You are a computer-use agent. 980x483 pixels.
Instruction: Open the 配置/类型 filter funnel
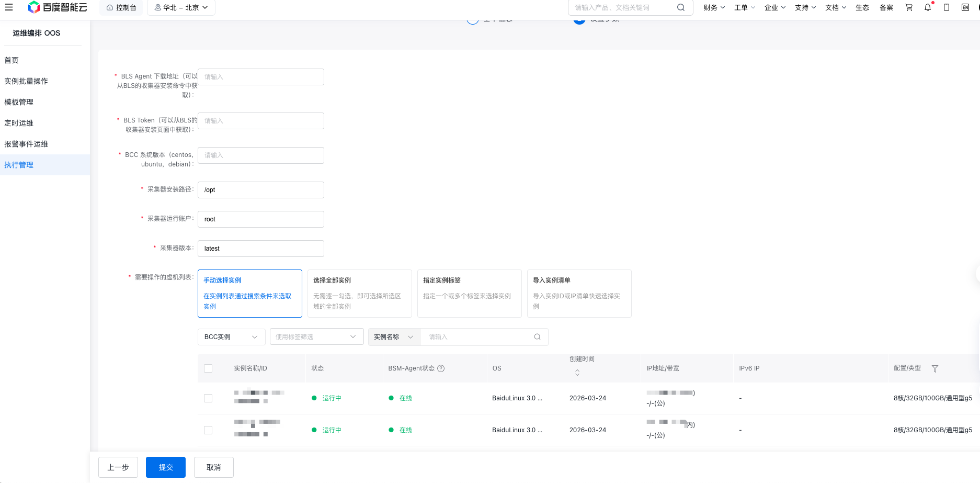click(935, 368)
